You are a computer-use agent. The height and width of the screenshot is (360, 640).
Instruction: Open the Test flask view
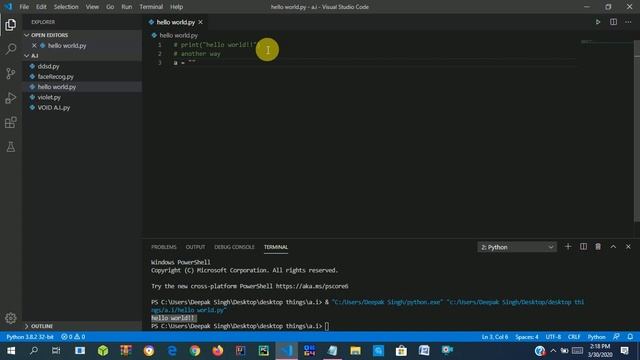click(11, 147)
